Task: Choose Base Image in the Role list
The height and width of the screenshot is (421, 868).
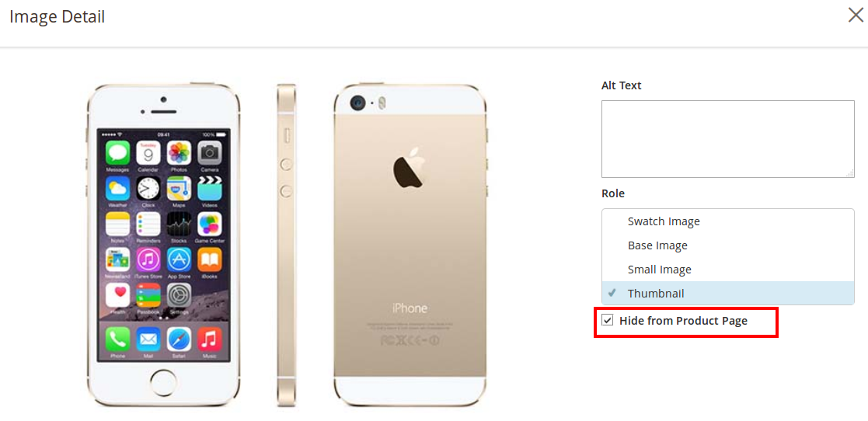Action: 657,245
